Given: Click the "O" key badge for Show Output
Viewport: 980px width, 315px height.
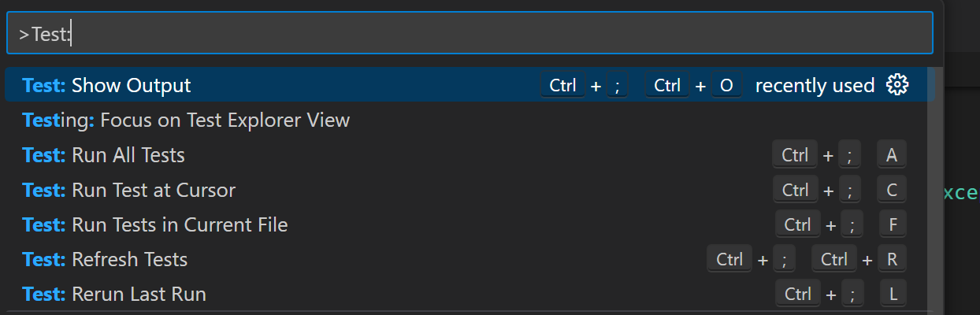Looking at the screenshot, I should 727,85.
